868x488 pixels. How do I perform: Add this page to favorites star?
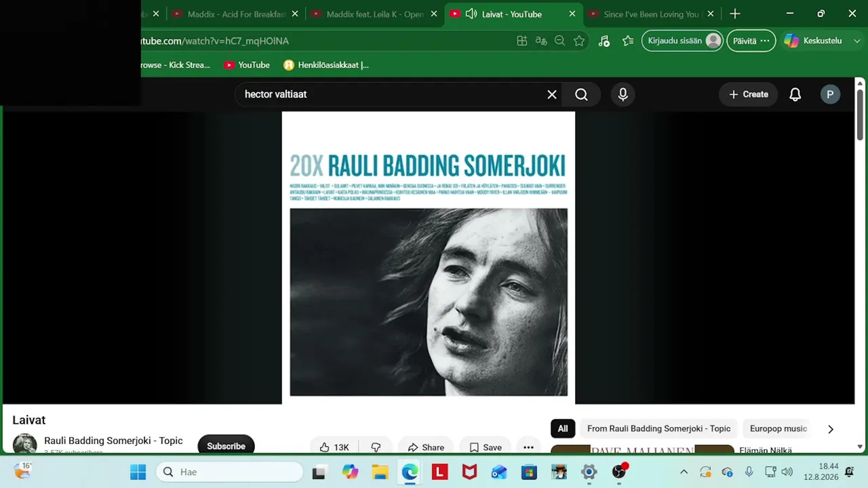579,41
